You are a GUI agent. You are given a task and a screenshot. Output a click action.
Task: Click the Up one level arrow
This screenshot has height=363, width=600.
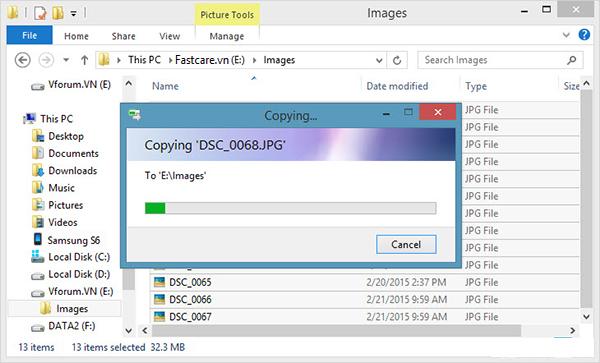[x=85, y=60]
